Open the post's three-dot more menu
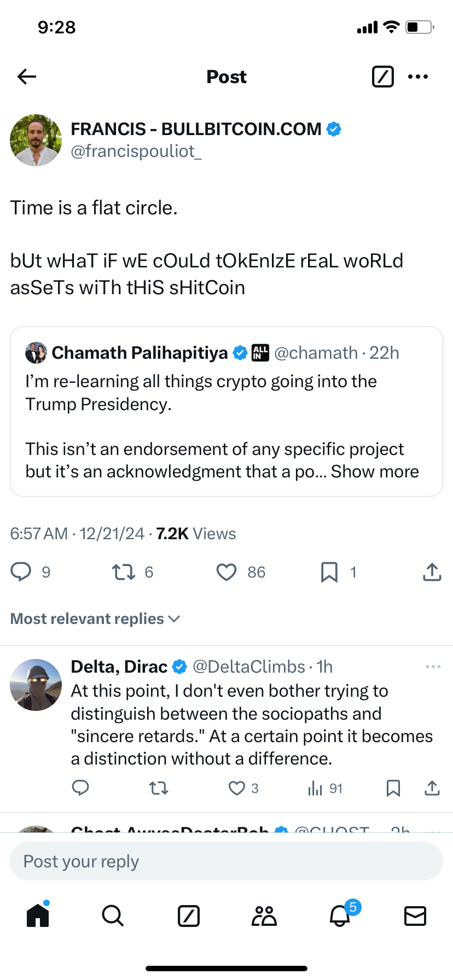453x980 pixels. (418, 77)
